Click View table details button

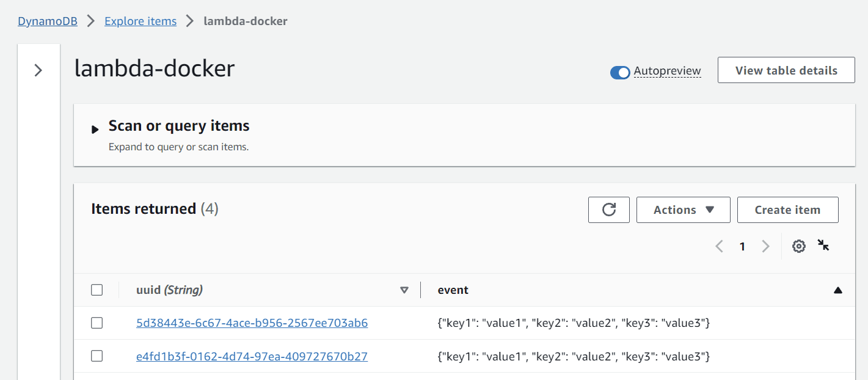coord(786,70)
